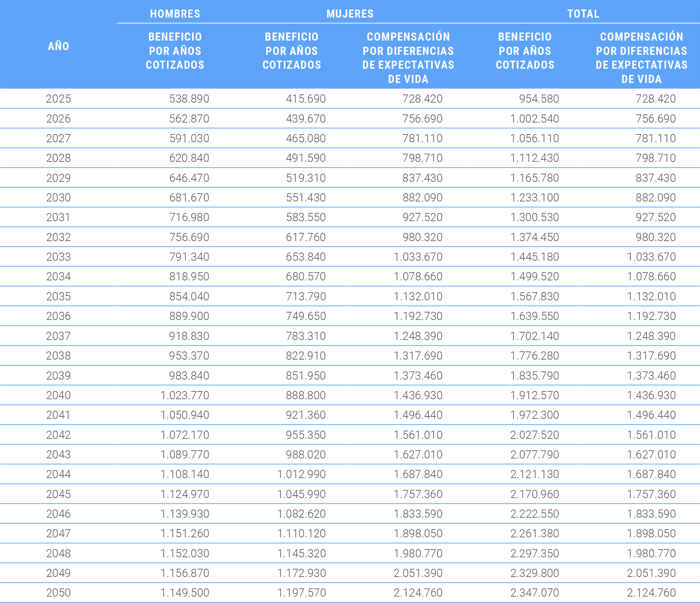Click year 2025 row label
The height and width of the screenshot is (603, 700).
[x=58, y=99]
